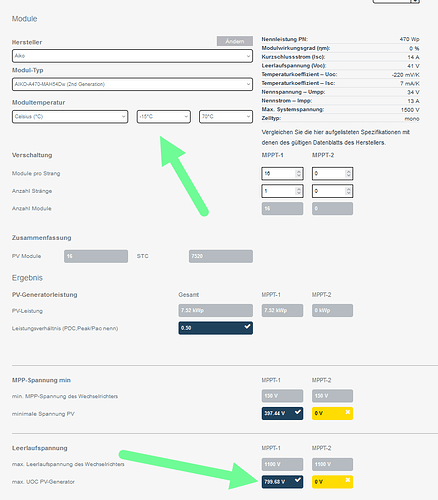The image size is (438, 500).
Task: Open the Hersteller dropdown showing Aiko
Action: click(132, 56)
